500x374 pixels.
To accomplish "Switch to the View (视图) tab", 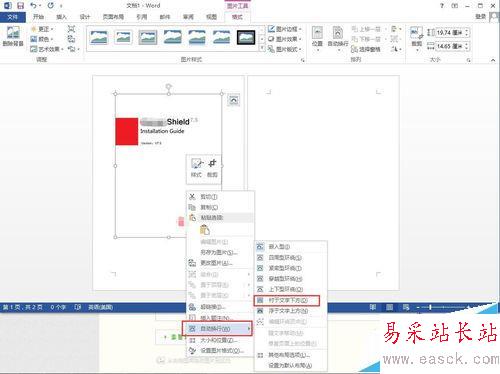I will [211, 17].
